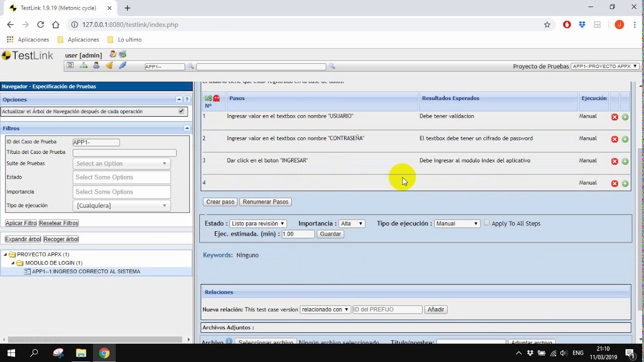
Task: Click the green insert icon for step 3
Action: [x=625, y=161]
